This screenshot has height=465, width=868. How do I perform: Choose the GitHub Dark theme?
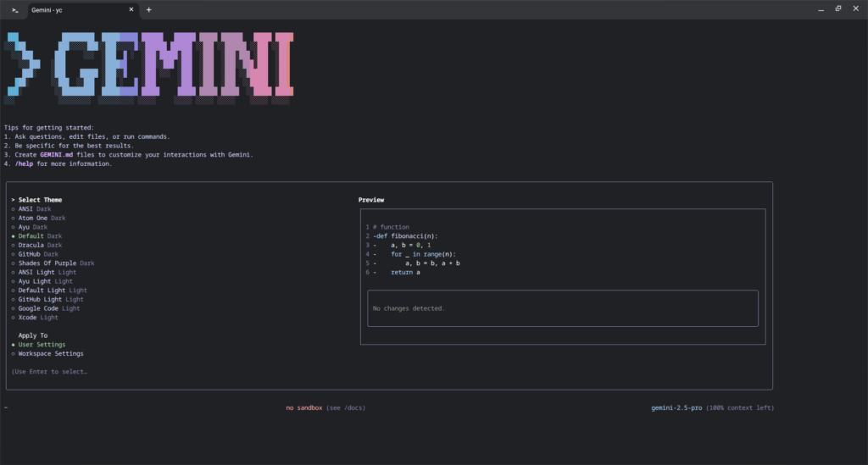point(35,254)
